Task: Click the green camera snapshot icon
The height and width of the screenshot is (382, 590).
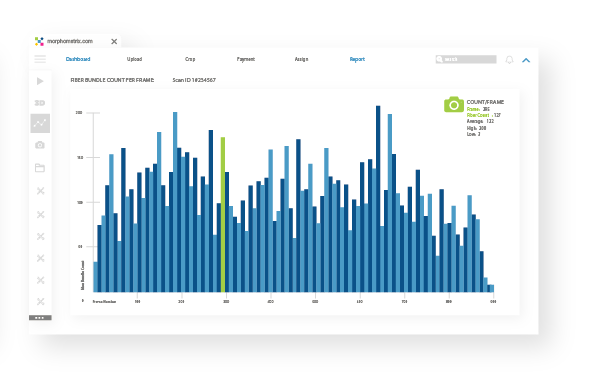Action: pyautogui.click(x=454, y=105)
